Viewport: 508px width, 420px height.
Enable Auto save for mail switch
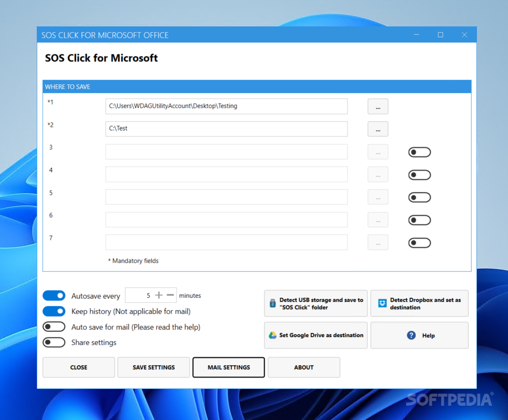54,327
